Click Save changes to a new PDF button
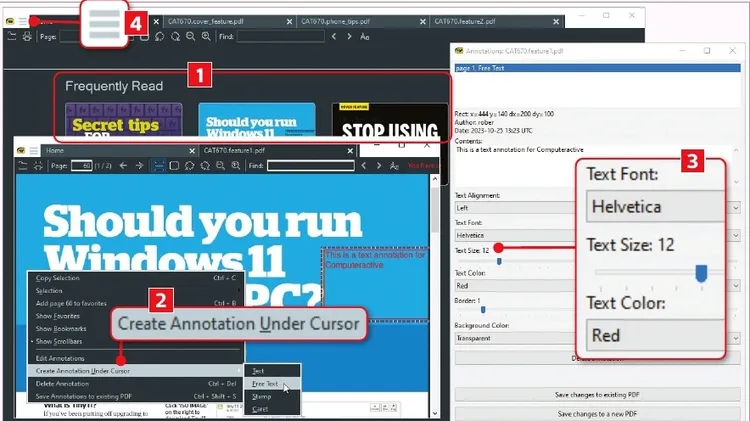Screen dimensions: 750x421 (x=597, y=414)
